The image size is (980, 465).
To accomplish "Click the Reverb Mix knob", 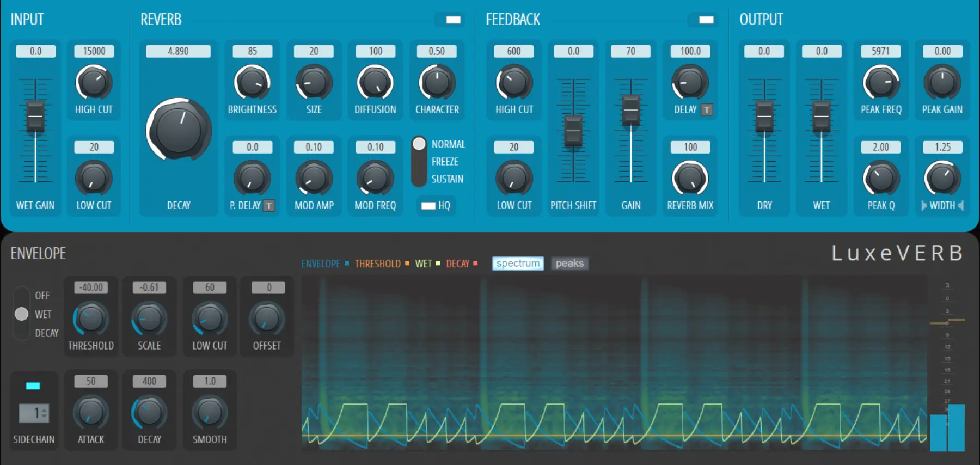I will [690, 179].
